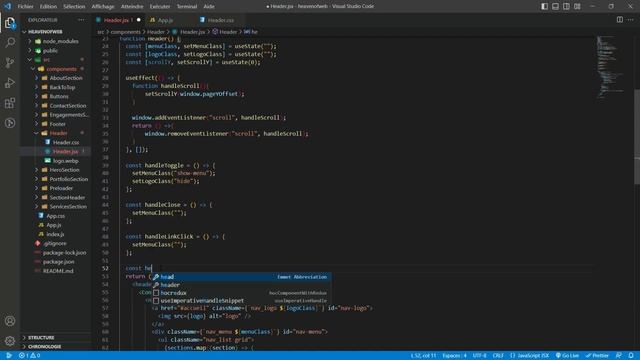The image size is (640, 360).
Task: Click the JavaScript JSX language mode
Action: (529, 356)
